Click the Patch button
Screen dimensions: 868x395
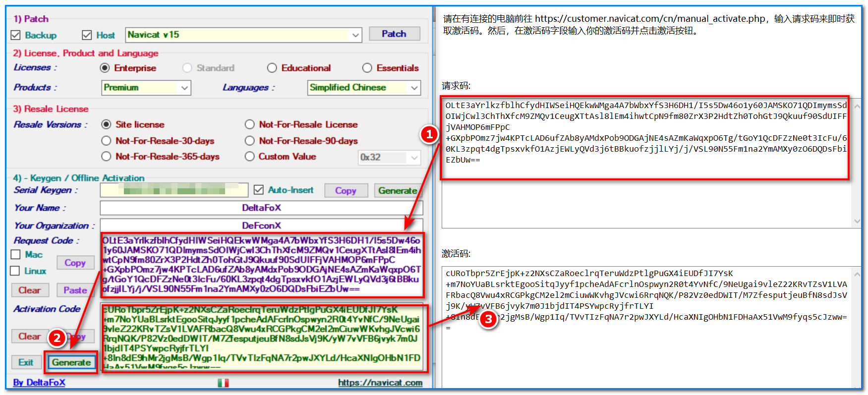(x=394, y=34)
